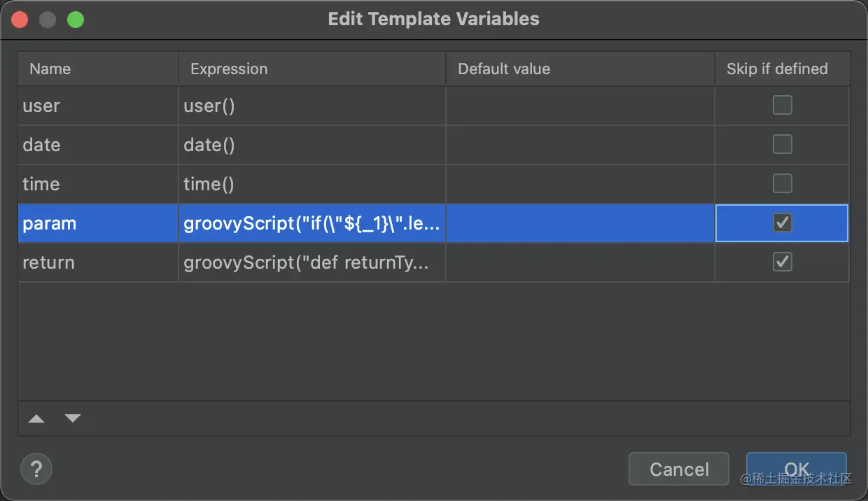Toggle Skip if defined for user
Viewport: 868px width, 501px height.
782,106
